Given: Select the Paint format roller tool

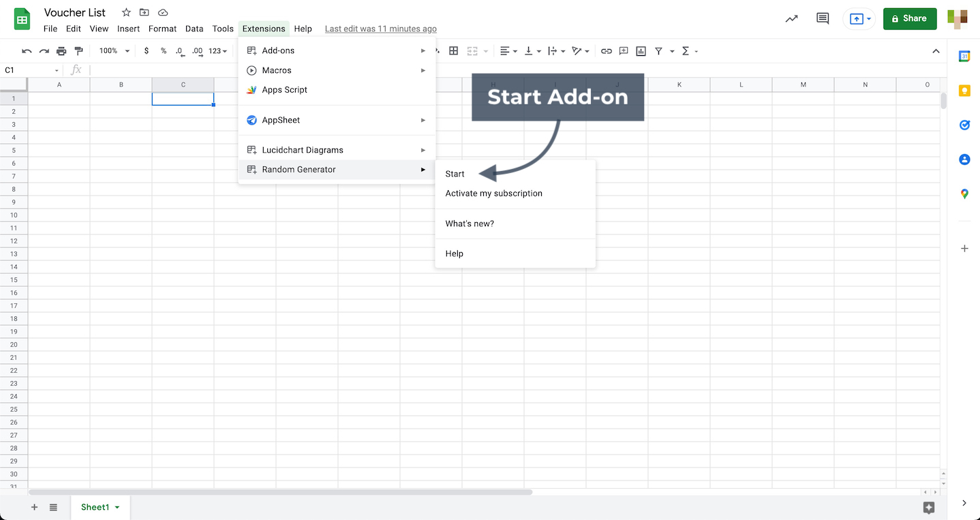Looking at the screenshot, I should coord(78,51).
